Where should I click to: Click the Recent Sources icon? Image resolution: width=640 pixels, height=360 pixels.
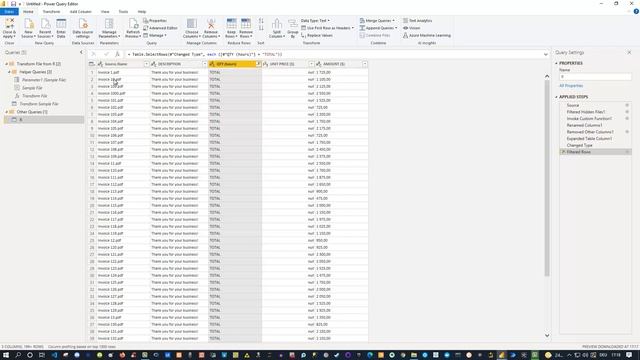pyautogui.click(x=45, y=24)
